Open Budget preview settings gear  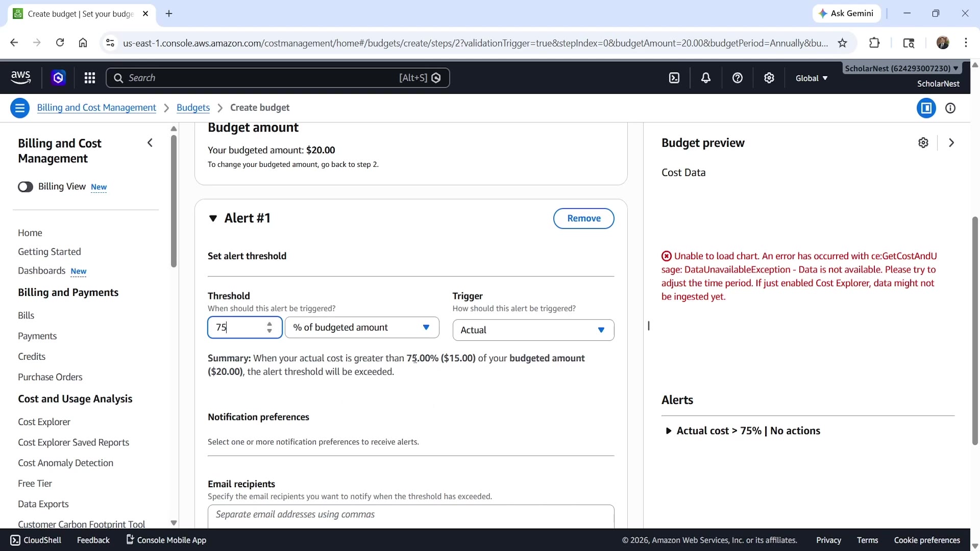(x=923, y=143)
